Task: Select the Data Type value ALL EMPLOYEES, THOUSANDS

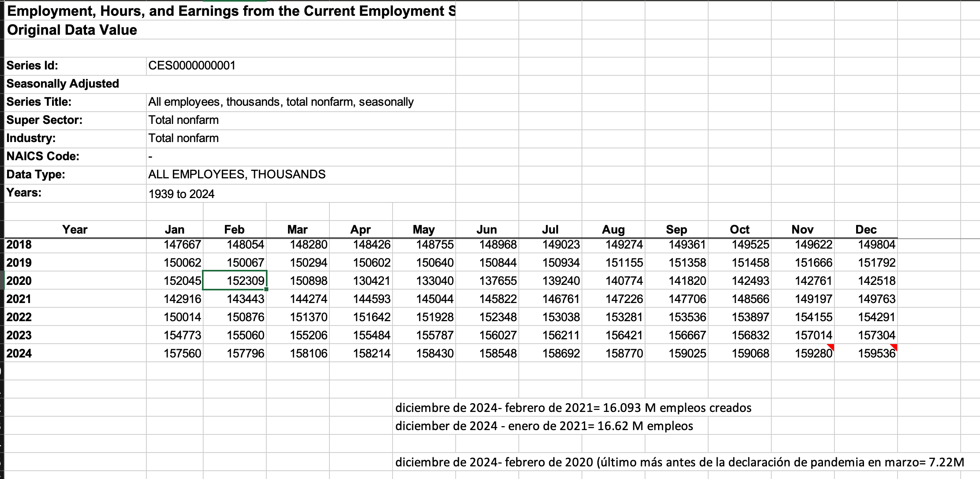Action: click(x=237, y=174)
